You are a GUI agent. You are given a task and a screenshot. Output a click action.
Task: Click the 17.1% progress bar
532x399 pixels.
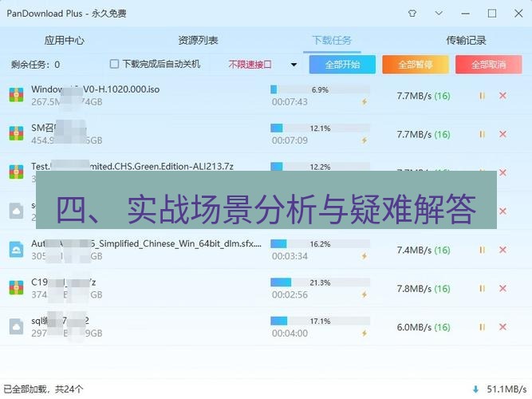[x=321, y=321]
